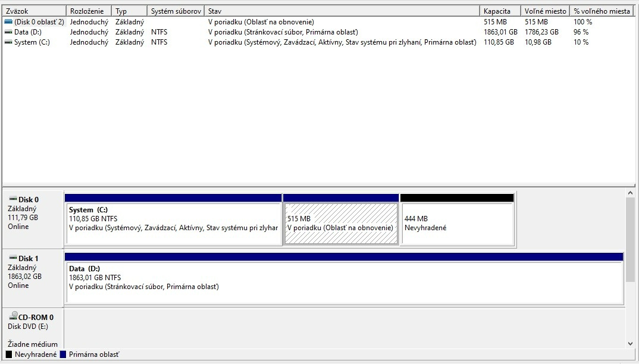The height and width of the screenshot is (364, 639).
Task: Click the 96 % free space cell
Action: [x=581, y=32]
